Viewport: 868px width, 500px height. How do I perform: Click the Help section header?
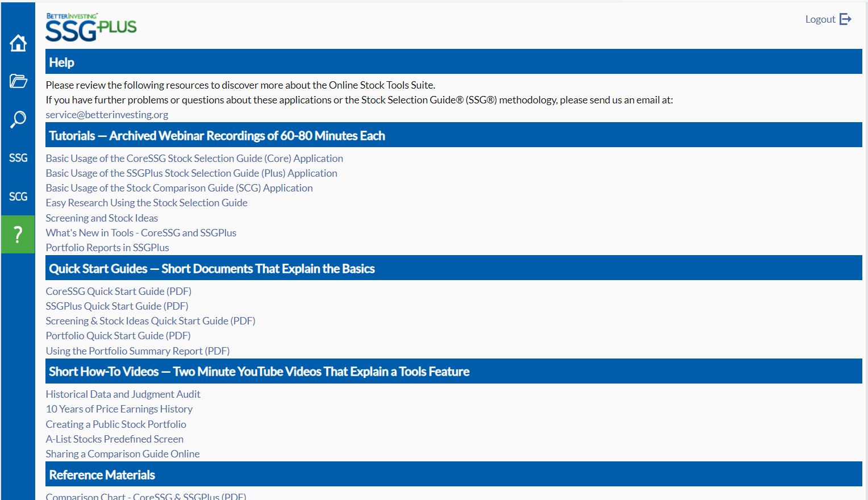454,61
